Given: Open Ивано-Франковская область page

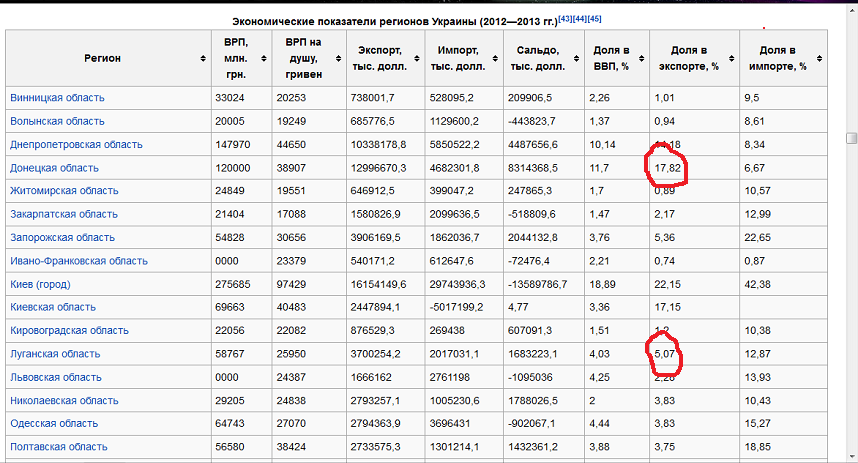Looking at the screenshot, I should [79, 261].
